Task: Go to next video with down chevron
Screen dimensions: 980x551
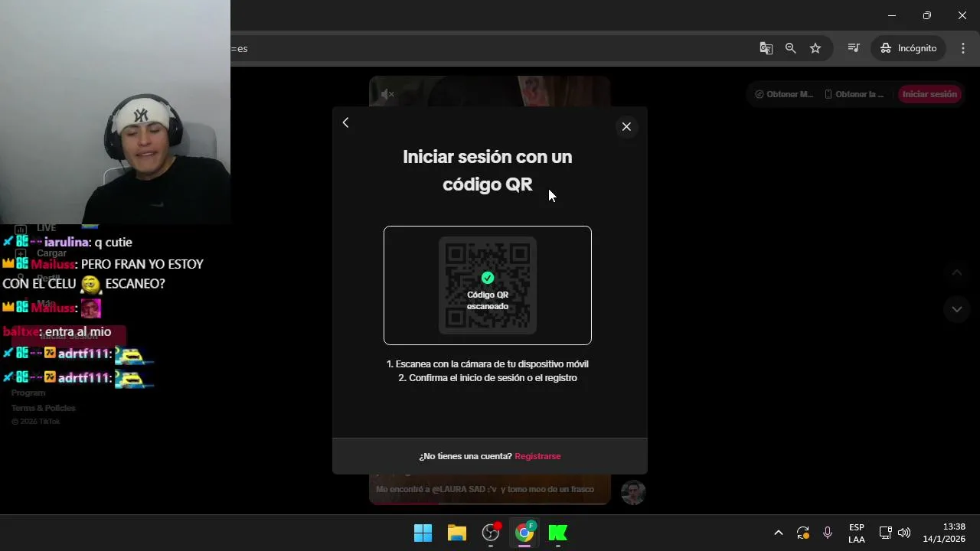Action: click(956, 309)
